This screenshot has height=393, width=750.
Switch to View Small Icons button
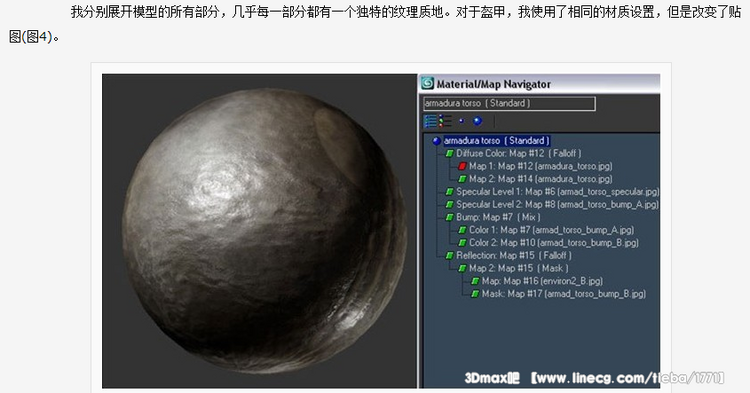[x=462, y=121]
